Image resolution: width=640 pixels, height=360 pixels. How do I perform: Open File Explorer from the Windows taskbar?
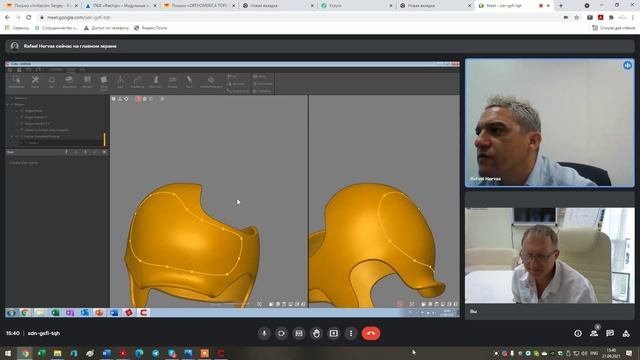pyautogui.click(x=58, y=353)
